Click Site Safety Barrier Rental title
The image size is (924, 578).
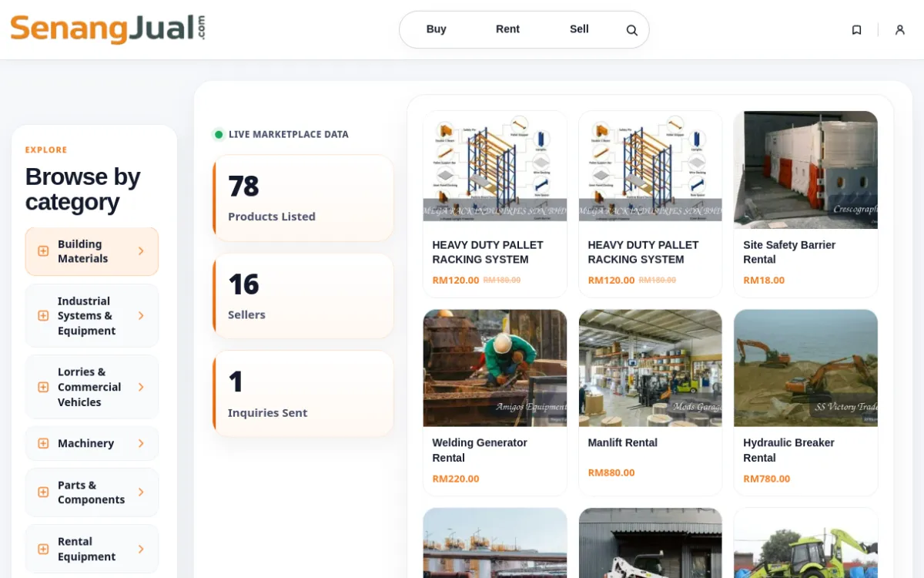[x=789, y=252]
